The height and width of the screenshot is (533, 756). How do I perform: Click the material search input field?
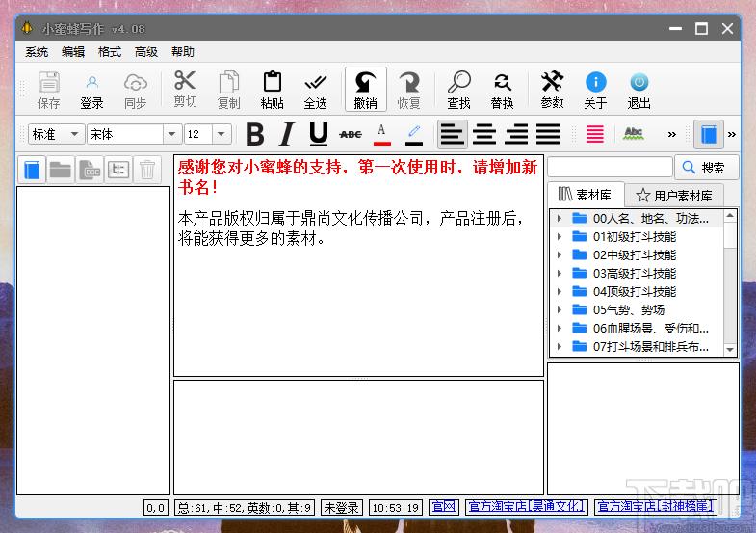[610, 167]
